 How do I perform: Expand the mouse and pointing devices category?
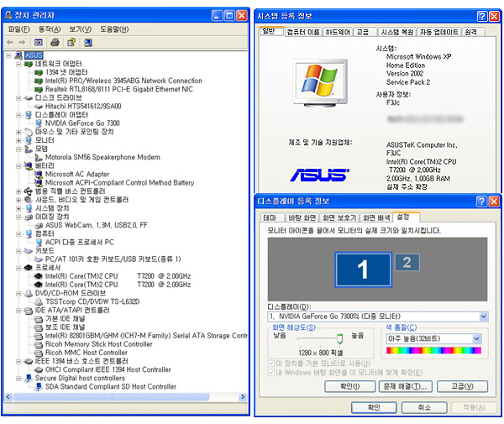[18, 132]
